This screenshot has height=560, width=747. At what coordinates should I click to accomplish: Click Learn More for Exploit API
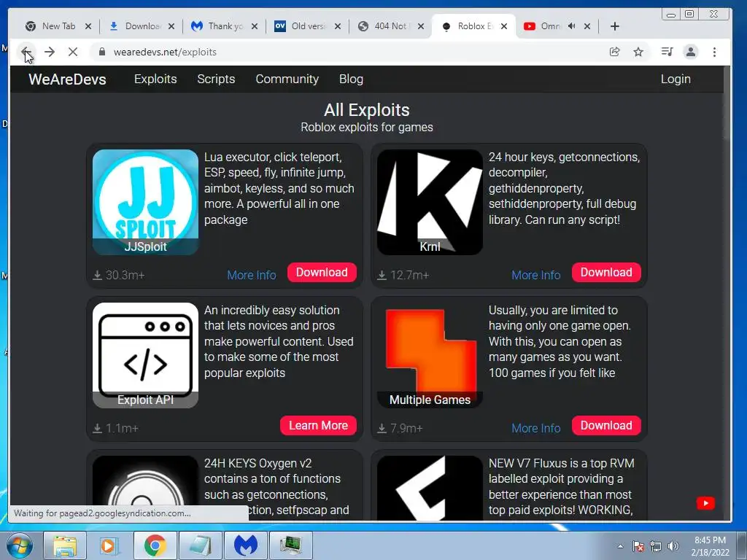318,425
